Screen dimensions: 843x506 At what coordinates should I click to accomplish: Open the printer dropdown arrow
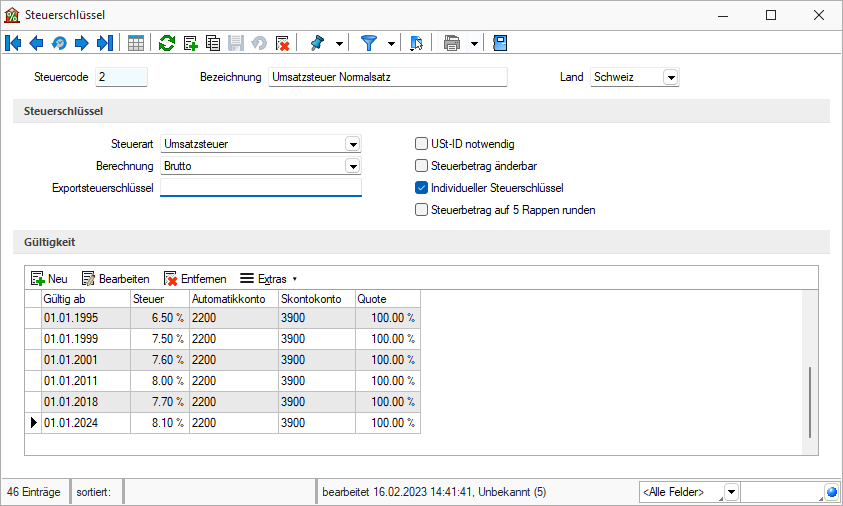474,43
